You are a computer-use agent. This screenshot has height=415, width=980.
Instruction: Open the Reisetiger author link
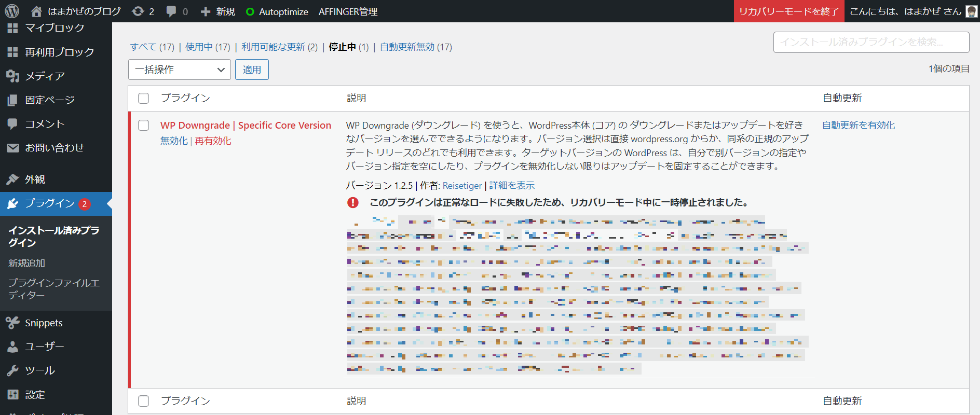point(462,185)
